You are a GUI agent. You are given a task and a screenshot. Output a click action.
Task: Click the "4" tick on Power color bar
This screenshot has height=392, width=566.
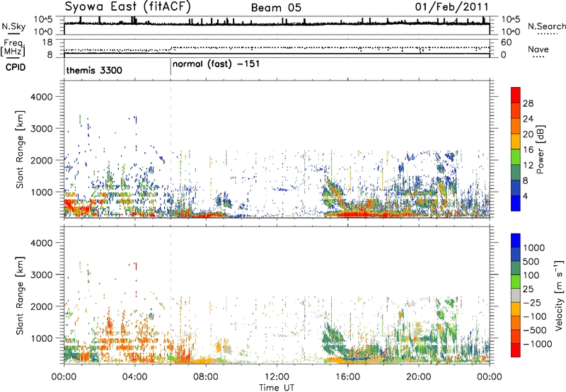pos(525,196)
